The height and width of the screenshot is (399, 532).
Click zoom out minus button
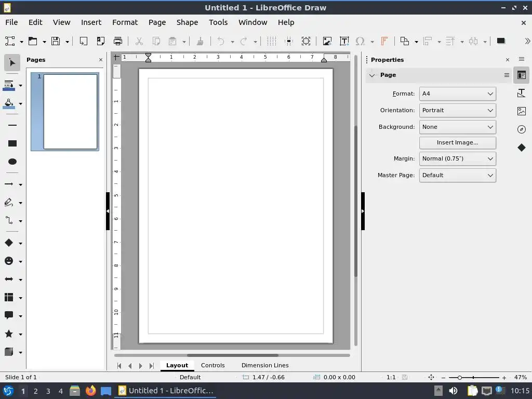443,377
